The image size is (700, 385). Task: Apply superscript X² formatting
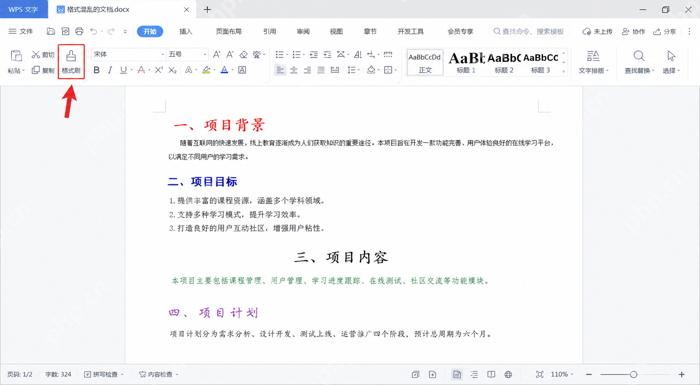pos(159,70)
